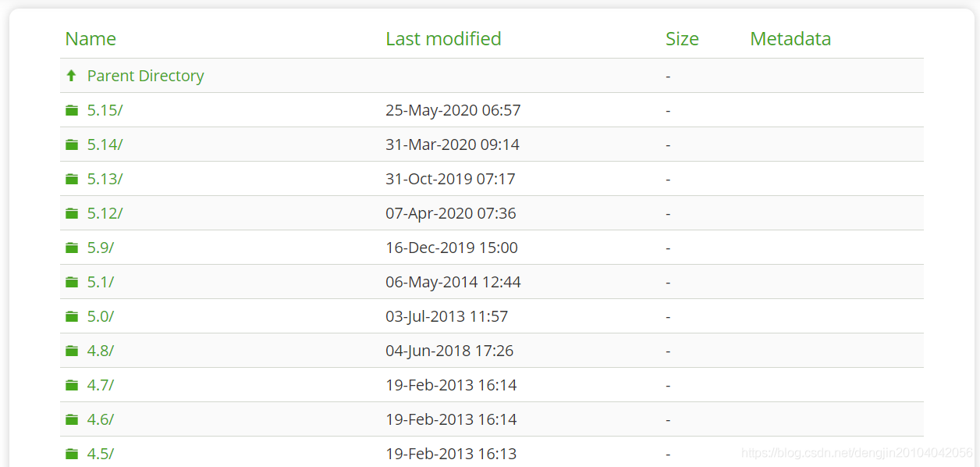
Task: Sort by the Last modified column header
Action: tap(443, 39)
